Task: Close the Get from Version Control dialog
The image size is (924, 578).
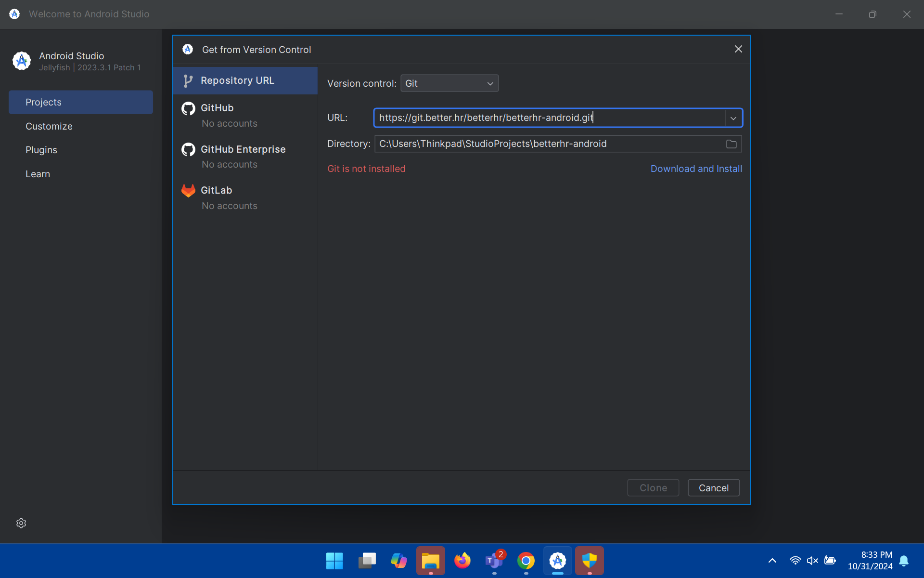Action: [738, 49]
